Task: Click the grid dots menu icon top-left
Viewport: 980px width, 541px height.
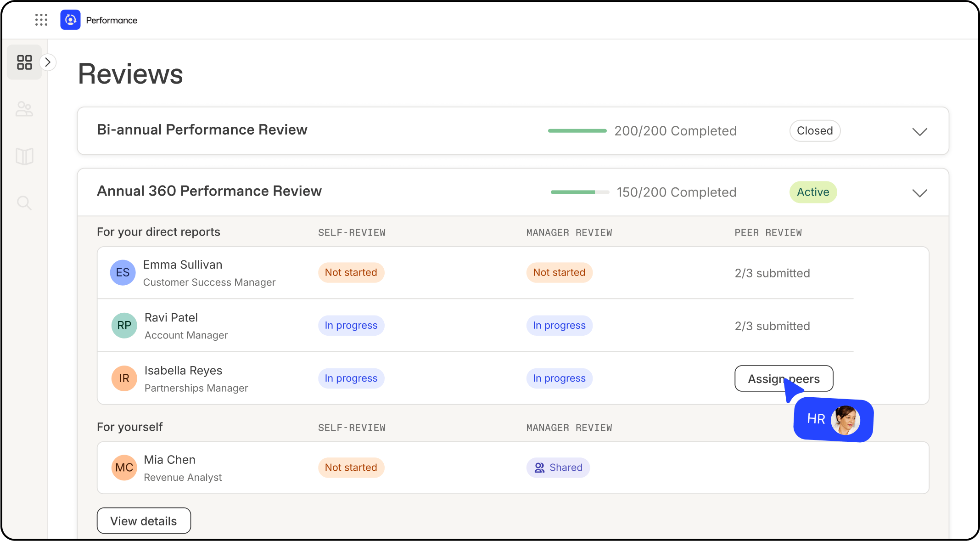Action: (x=42, y=19)
